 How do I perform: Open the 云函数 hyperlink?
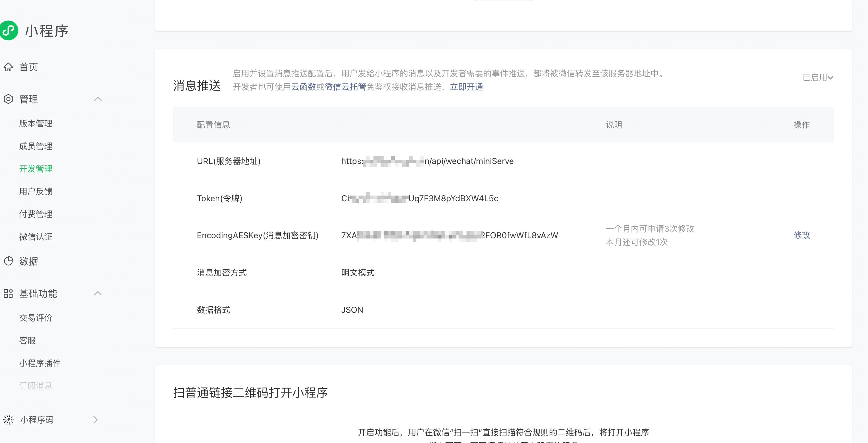pos(304,87)
